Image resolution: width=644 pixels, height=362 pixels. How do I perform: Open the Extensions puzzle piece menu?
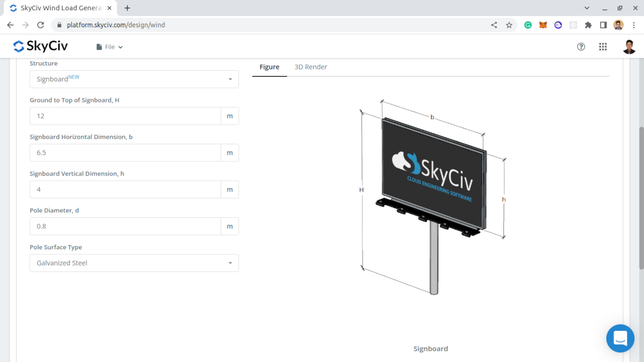588,25
